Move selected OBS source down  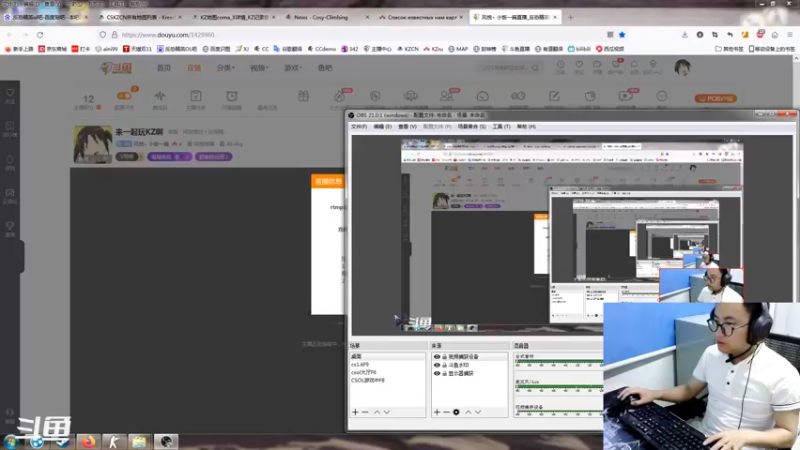(x=478, y=412)
